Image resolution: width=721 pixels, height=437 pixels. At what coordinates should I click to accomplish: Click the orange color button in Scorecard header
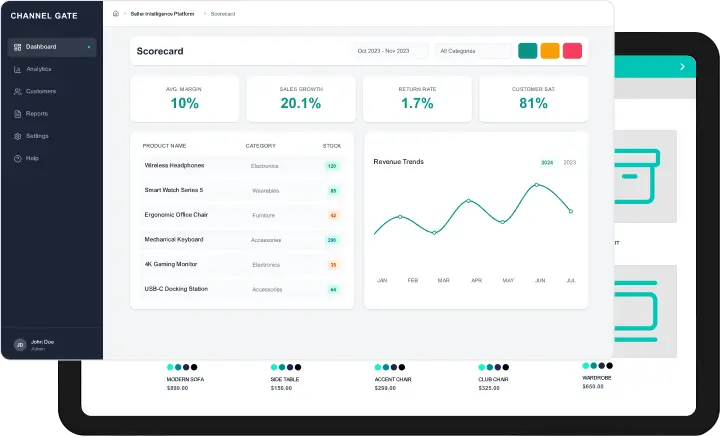(550, 51)
